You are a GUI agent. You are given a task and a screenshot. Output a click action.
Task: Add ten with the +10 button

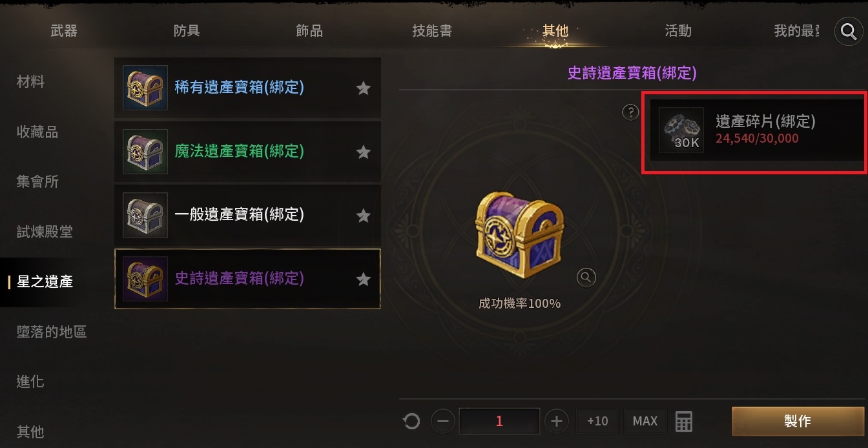[597, 422]
